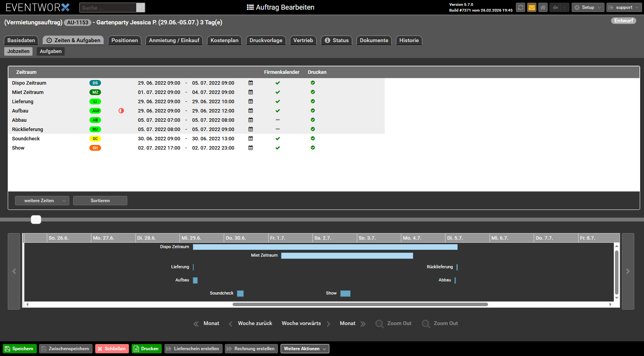Viewport: 644px width, 356px height.
Task: Click the red warning icon beside Aufbau
Action: pos(121,111)
